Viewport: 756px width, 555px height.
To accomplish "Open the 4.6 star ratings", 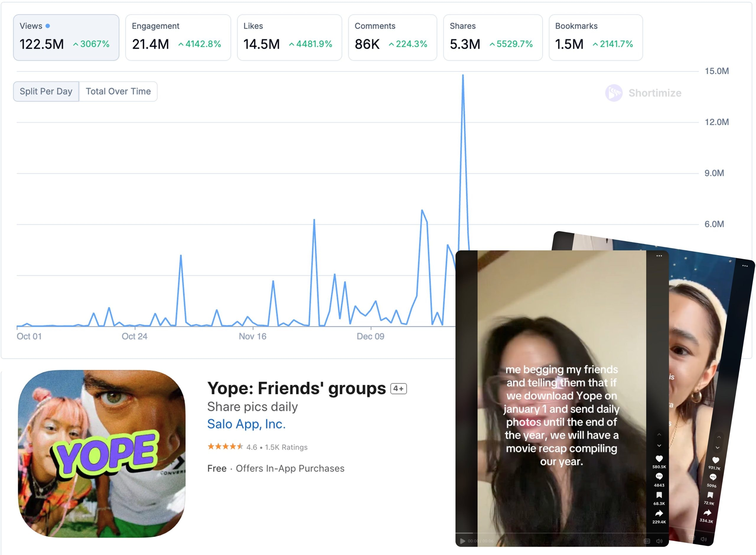I will click(258, 447).
